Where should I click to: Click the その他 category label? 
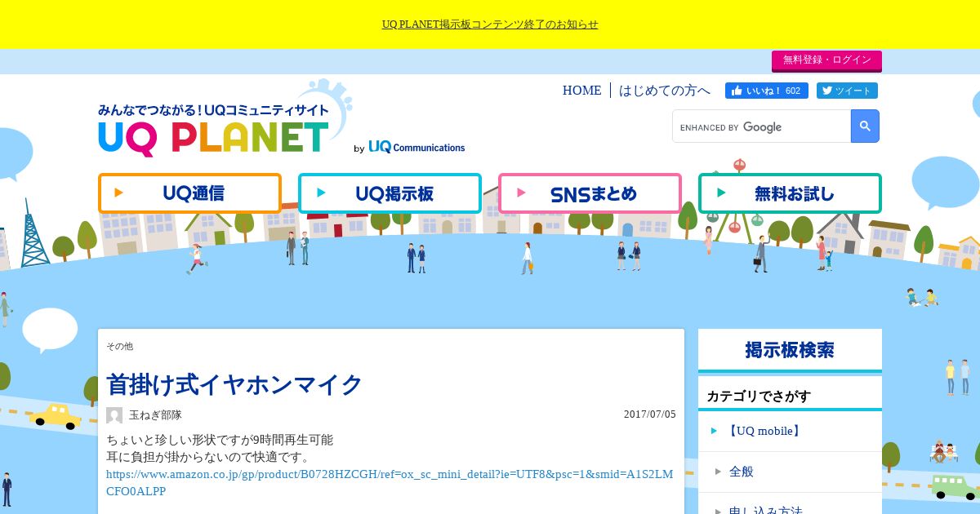coord(119,347)
